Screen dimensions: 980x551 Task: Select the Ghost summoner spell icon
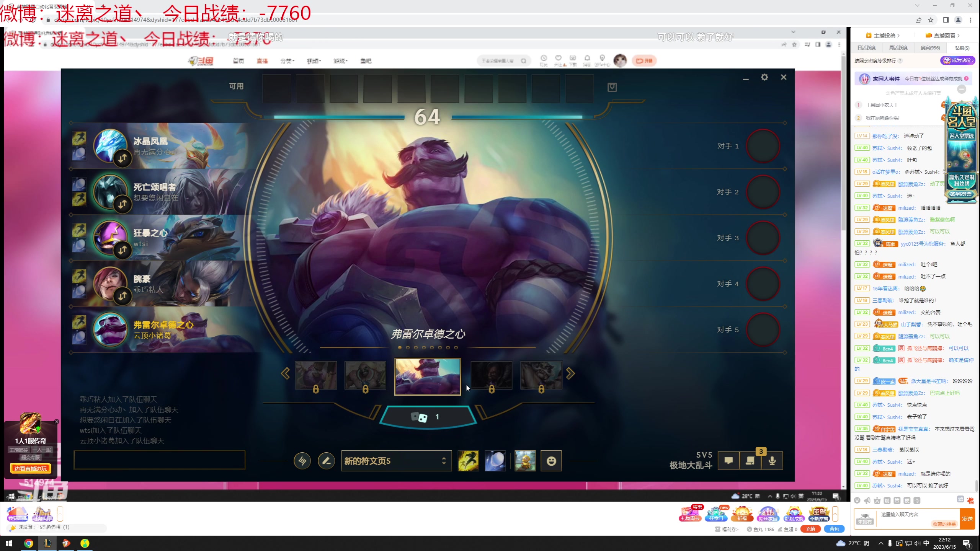468,461
